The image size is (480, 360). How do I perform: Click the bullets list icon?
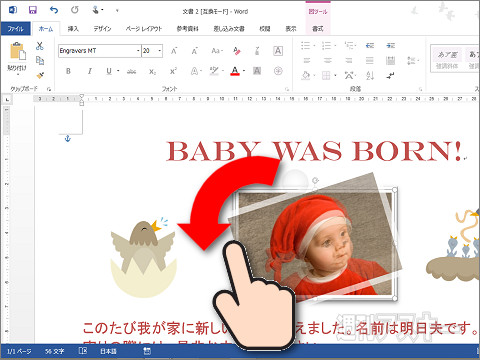point(306,45)
